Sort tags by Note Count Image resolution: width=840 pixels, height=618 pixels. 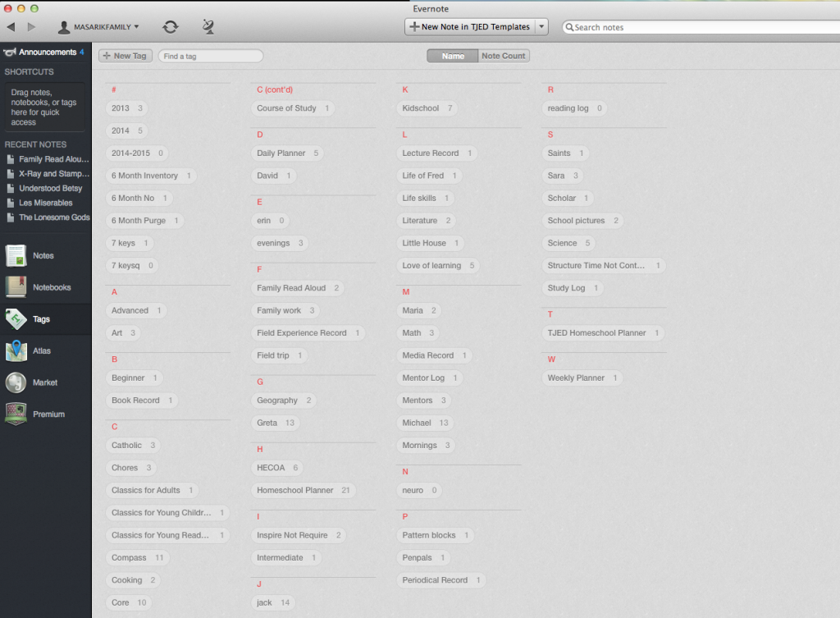503,56
